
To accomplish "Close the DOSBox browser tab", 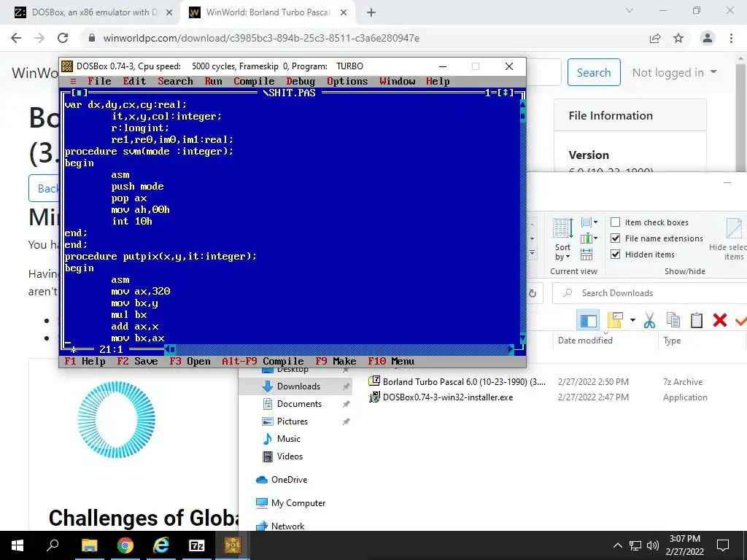I will 169,13.
